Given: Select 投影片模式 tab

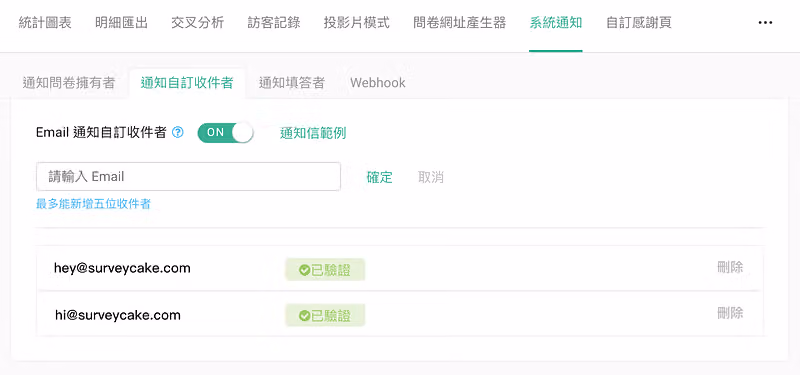Looking at the screenshot, I should tap(357, 23).
